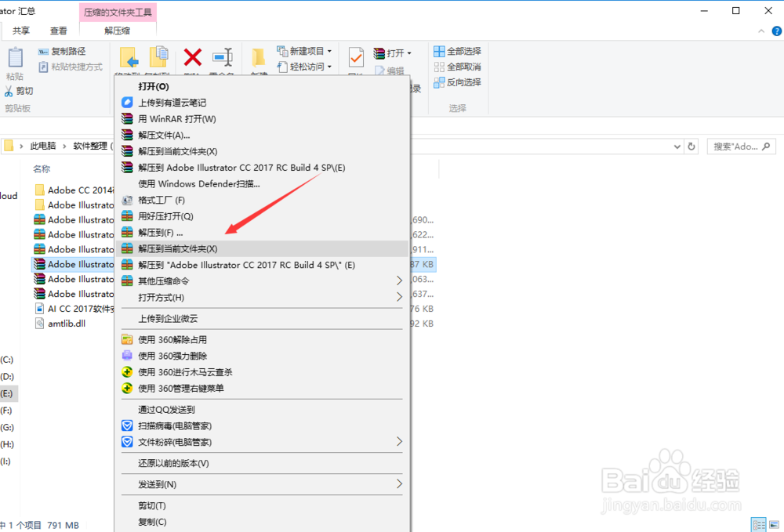Expand Other compression commands submenu
The width and height of the screenshot is (784, 532).
pyautogui.click(x=262, y=281)
